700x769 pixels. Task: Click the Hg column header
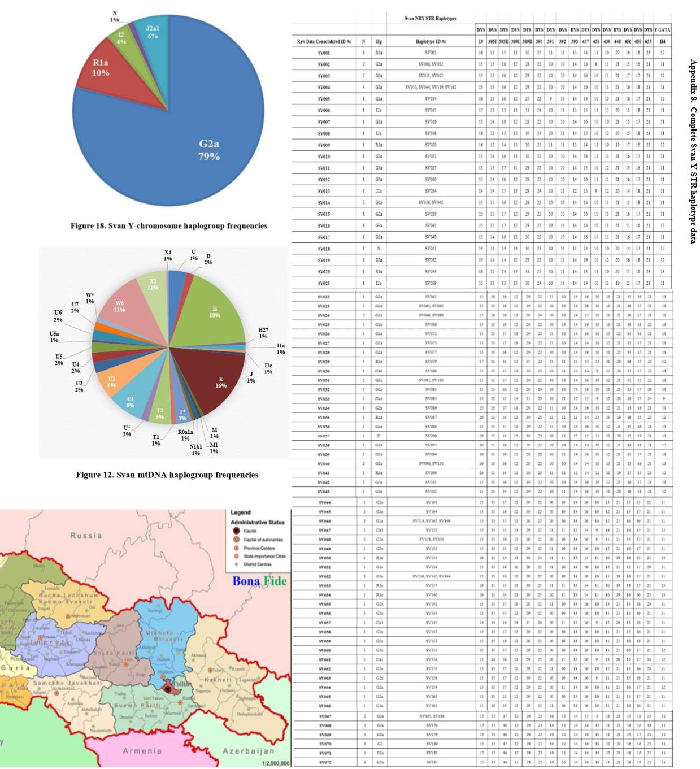pyautogui.click(x=379, y=41)
